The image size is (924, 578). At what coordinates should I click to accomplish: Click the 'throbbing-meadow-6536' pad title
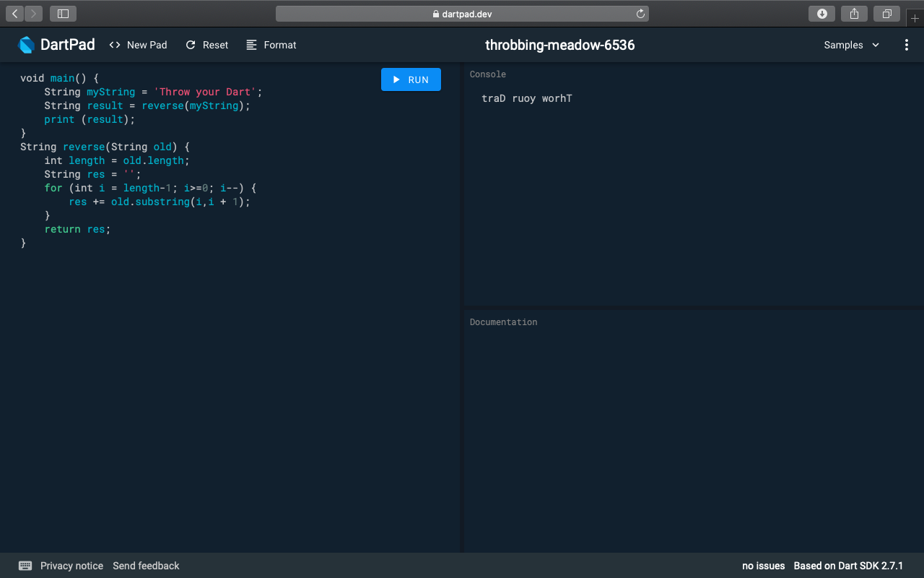click(560, 45)
